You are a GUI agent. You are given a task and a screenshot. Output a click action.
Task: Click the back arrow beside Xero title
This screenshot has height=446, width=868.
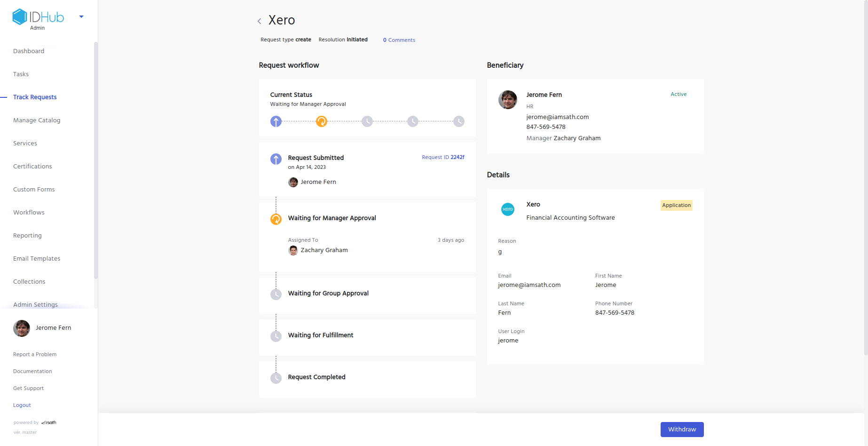[x=259, y=21]
